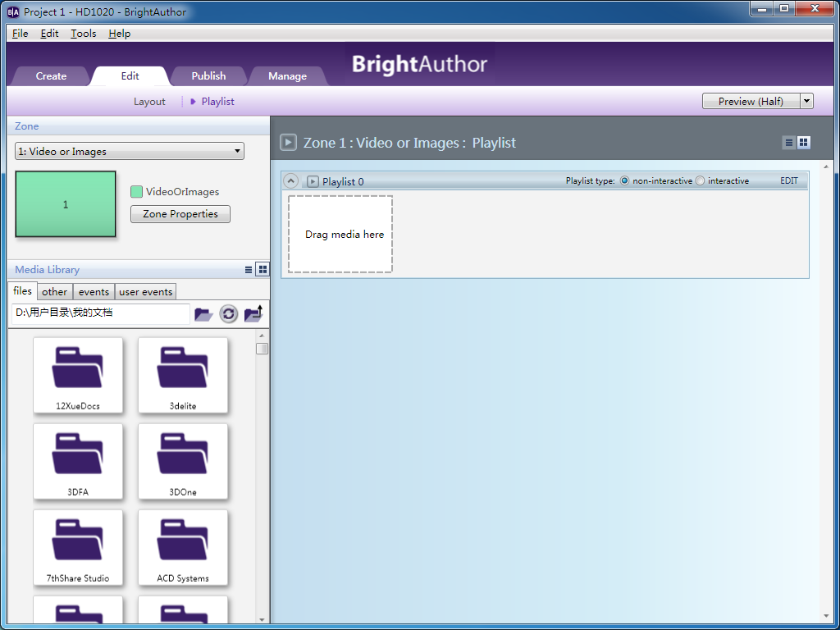This screenshot has height=630, width=840.
Task: Switch the playlist view to list mode
Action: tap(788, 143)
